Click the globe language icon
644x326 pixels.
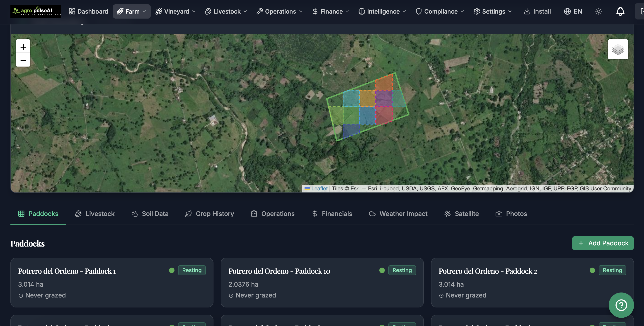pos(567,11)
